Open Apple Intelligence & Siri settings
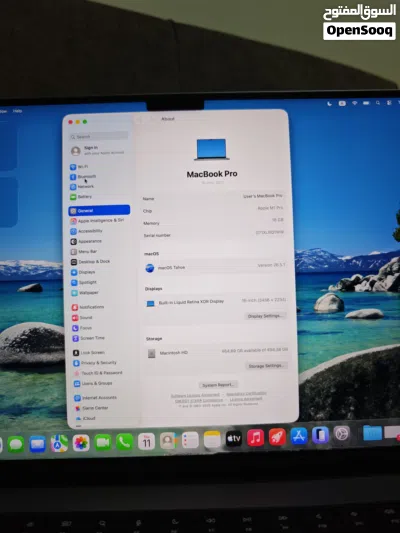Image resolution: width=400 pixels, height=533 pixels. coord(97,221)
